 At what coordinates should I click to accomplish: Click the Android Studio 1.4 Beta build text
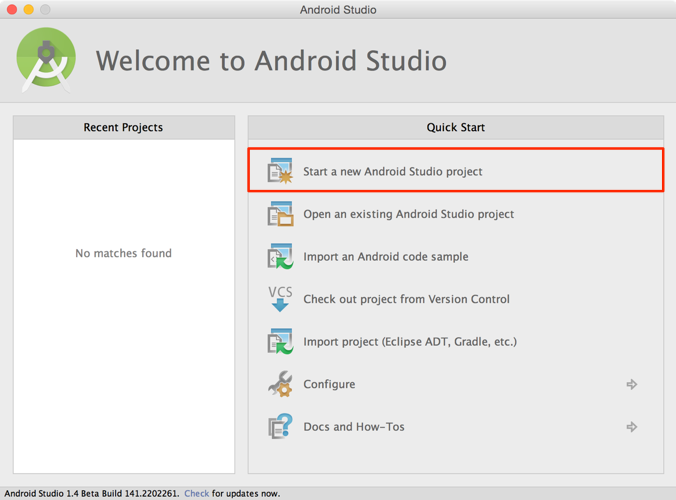tap(91, 494)
